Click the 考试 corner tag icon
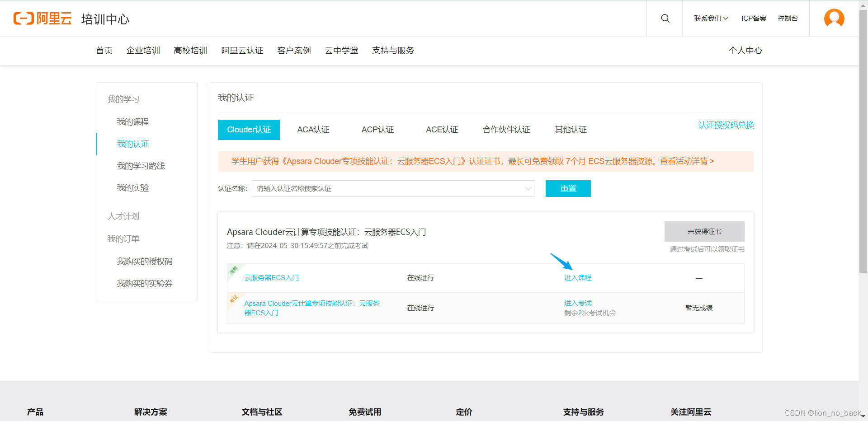 pyautogui.click(x=234, y=299)
